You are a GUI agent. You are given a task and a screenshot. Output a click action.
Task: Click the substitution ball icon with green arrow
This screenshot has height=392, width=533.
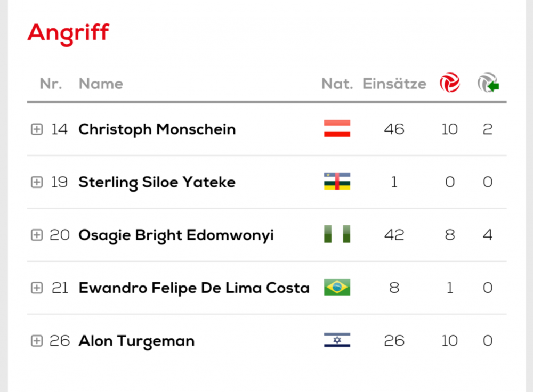point(488,83)
